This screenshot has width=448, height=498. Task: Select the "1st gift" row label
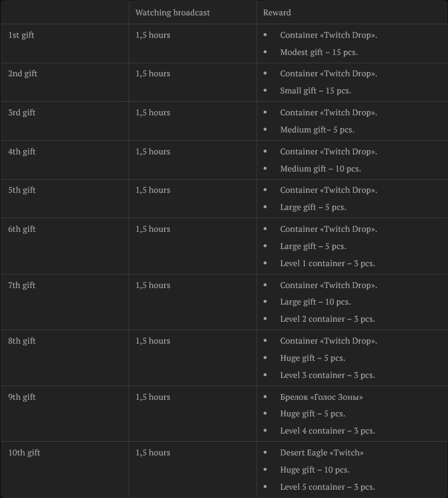[x=21, y=35]
